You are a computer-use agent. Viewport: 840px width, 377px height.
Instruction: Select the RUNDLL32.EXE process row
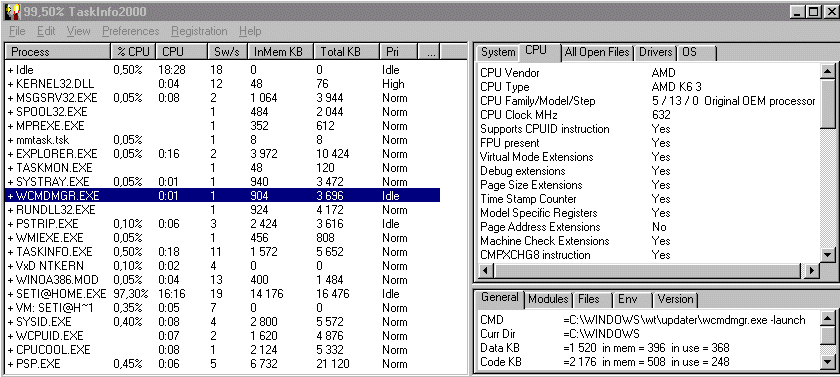(x=223, y=210)
